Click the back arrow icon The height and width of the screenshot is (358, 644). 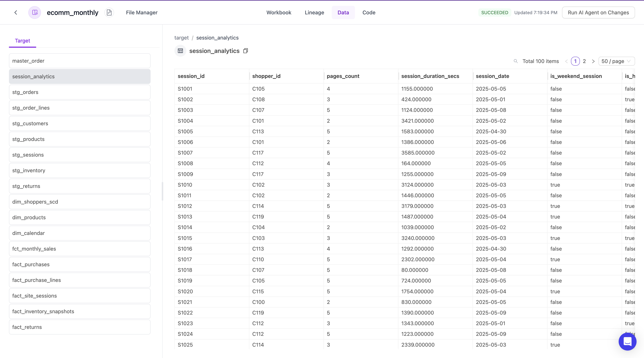click(x=16, y=12)
